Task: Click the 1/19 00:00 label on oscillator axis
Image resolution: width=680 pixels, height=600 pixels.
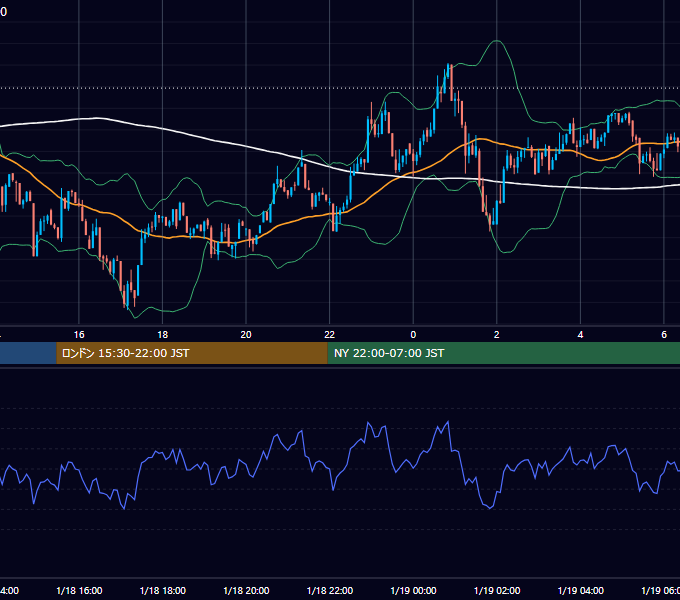Action: pos(413,590)
